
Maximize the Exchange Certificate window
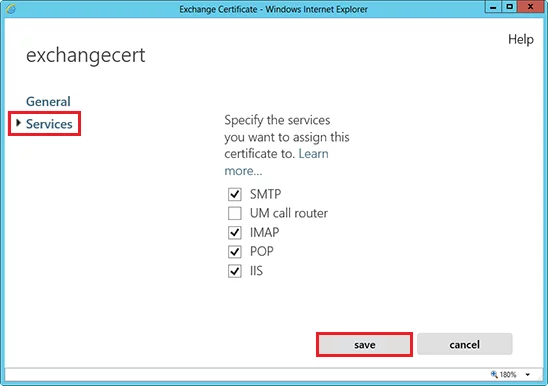tap(510, 7)
